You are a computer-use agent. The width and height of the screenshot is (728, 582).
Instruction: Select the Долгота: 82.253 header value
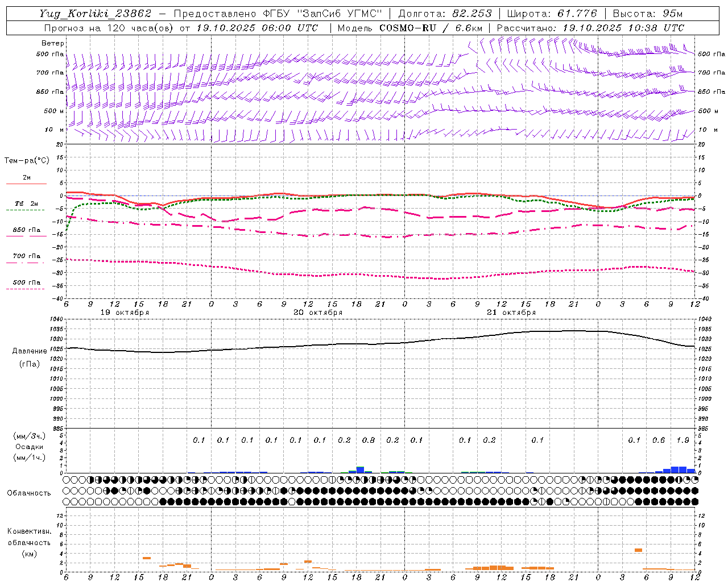(445, 14)
